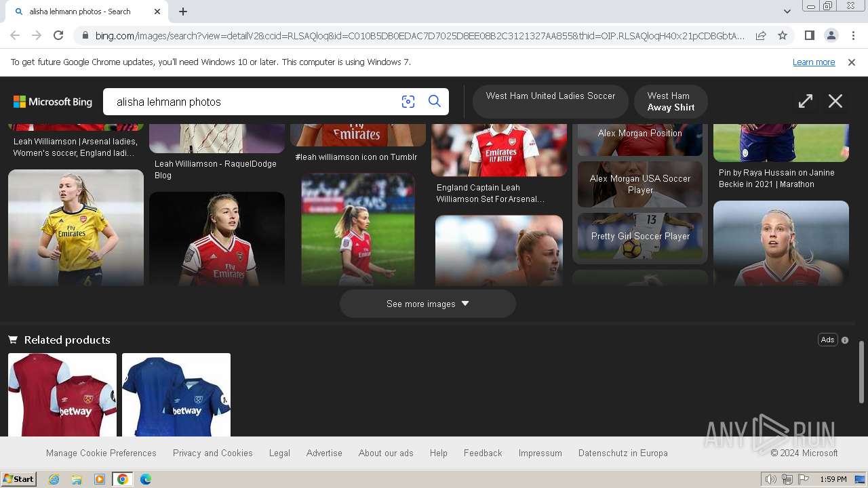
Task: Open the Help footer link
Action: [x=439, y=453]
